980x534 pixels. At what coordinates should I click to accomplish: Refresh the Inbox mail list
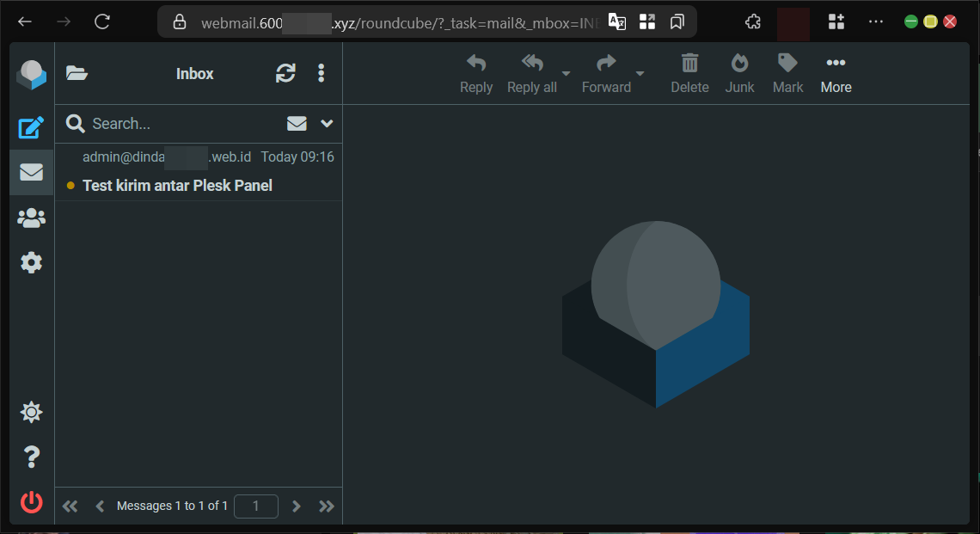point(285,74)
